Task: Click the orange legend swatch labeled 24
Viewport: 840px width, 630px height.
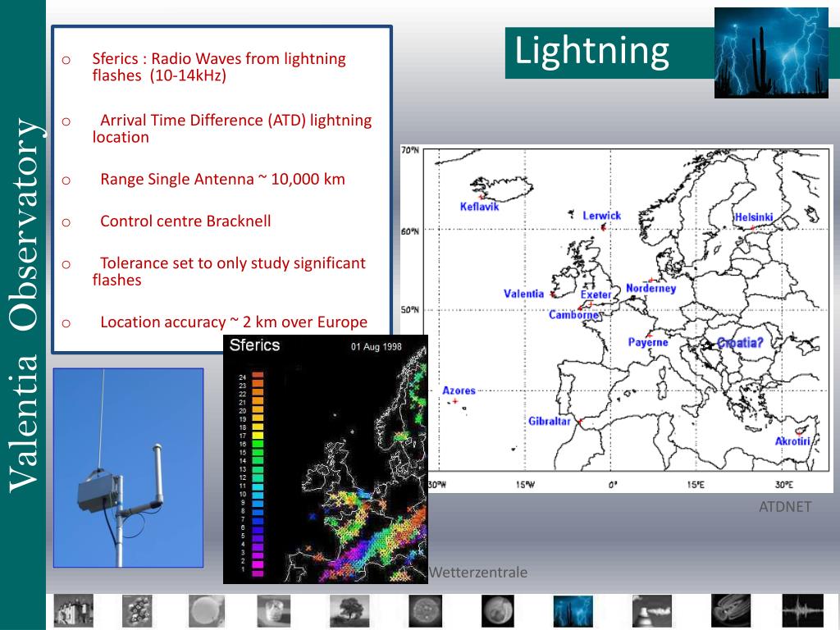Action: [258, 376]
